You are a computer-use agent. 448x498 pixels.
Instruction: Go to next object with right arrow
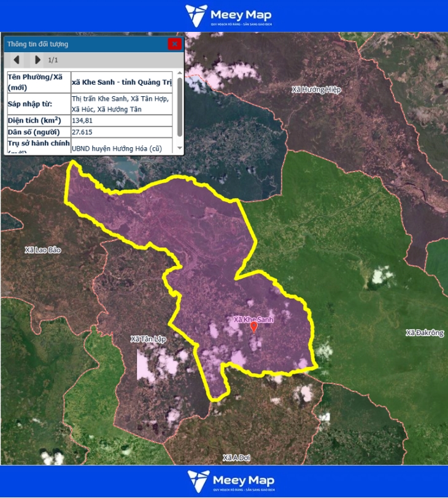[x=37, y=60]
